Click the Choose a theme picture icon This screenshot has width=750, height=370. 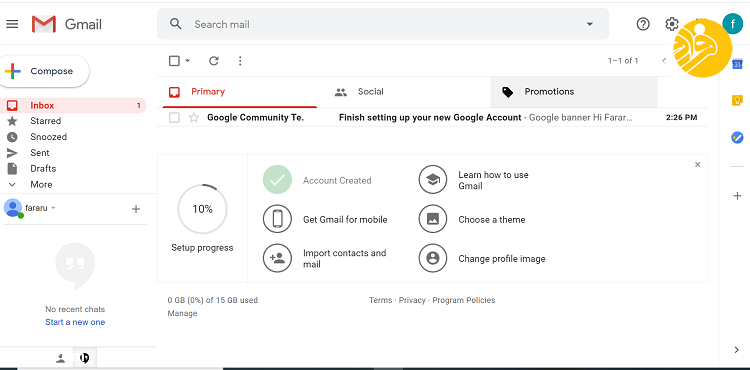click(x=433, y=219)
